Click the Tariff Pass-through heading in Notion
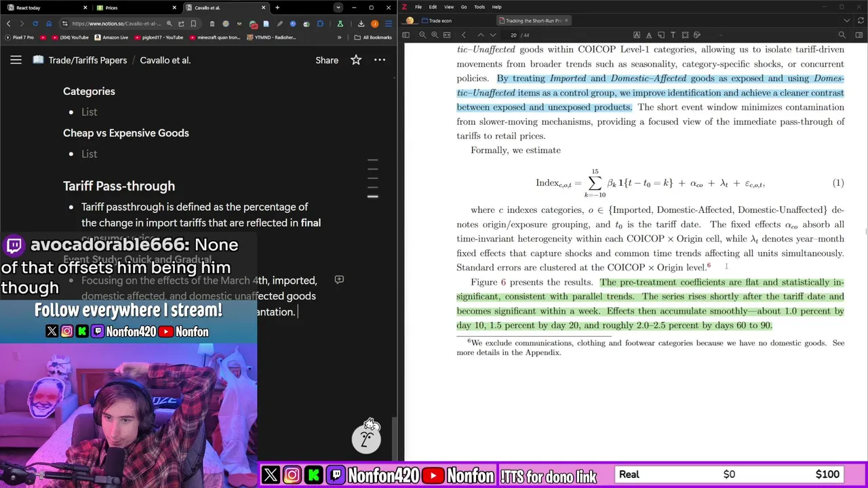Viewport: 868px width, 488px height. (x=119, y=186)
